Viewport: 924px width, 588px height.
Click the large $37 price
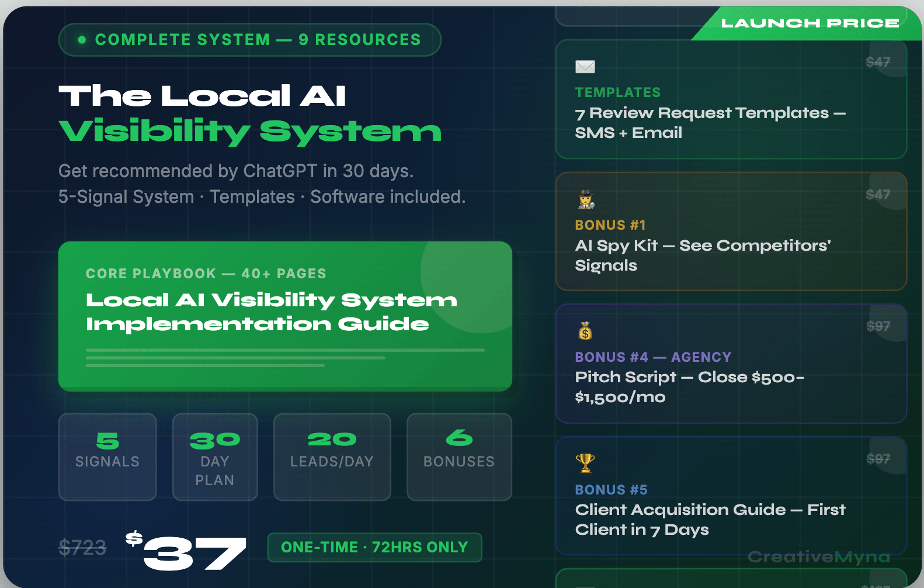186,551
